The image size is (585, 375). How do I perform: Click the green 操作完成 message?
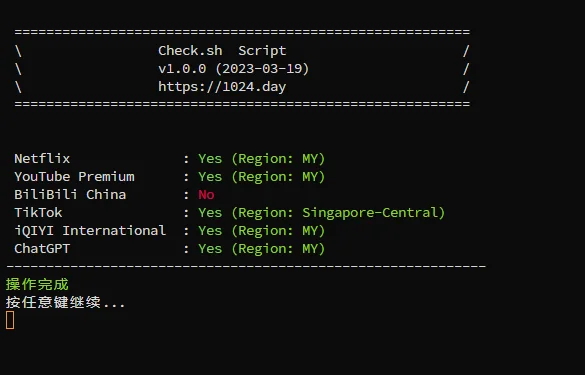(37, 284)
